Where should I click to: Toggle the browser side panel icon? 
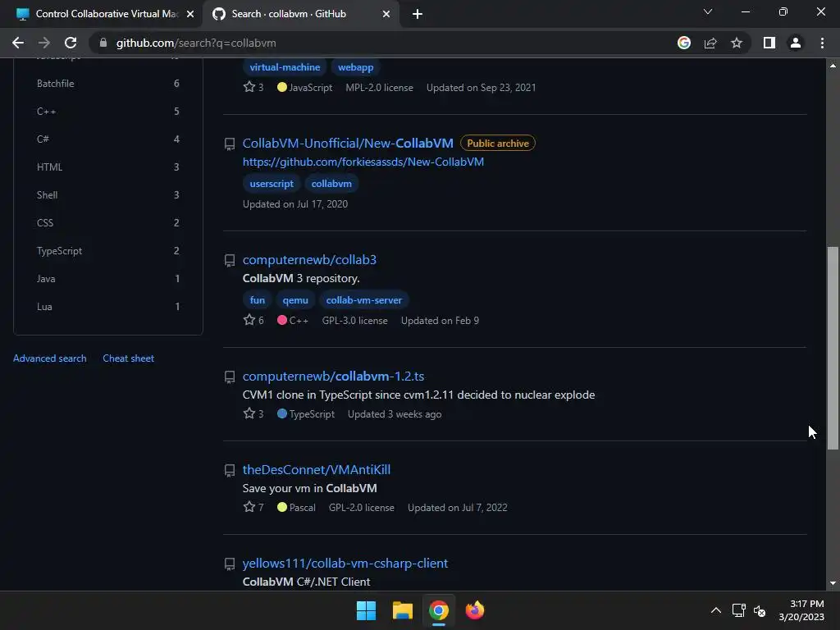769,43
